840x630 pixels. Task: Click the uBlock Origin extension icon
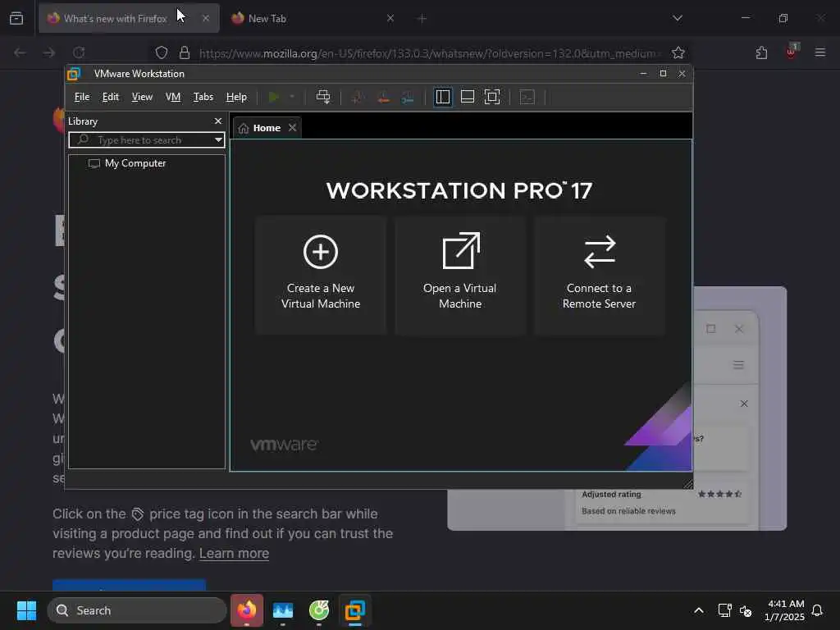[x=791, y=52]
